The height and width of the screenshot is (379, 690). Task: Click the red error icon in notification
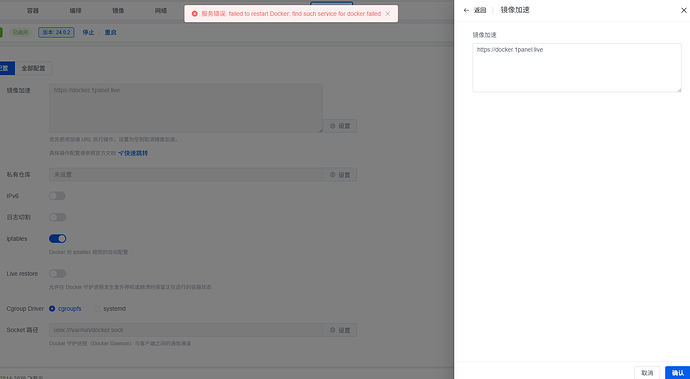click(x=195, y=14)
